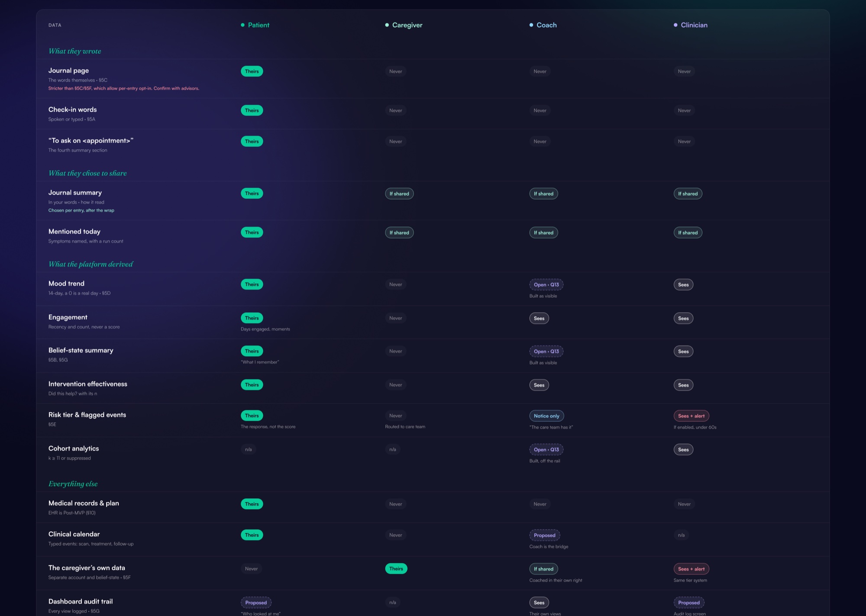Click 'Sees + alert' badge in caregiver's own data row
The height and width of the screenshot is (616, 866).
pyautogui.click(x=691, y=569)
